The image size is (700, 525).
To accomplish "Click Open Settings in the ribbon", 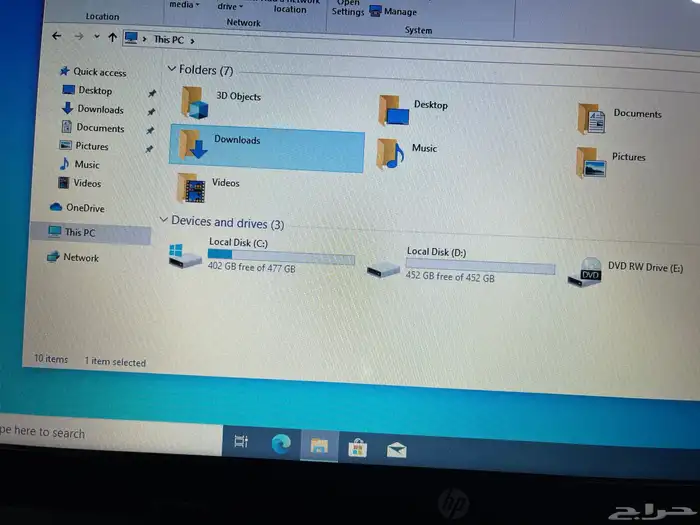I will pos(348,8).
